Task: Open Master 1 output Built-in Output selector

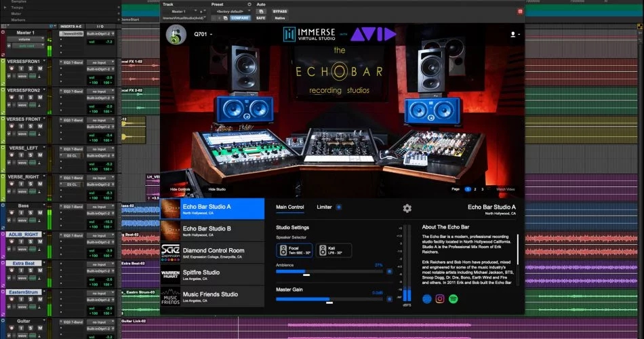Action: pos(100,34)
